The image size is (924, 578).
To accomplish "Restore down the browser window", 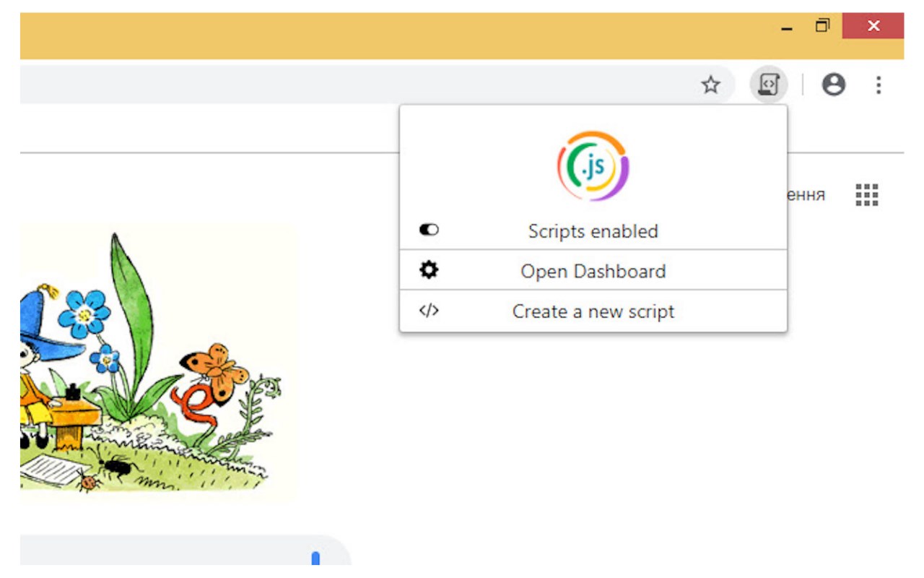I will pyautogui.click(x=822, y=26).
